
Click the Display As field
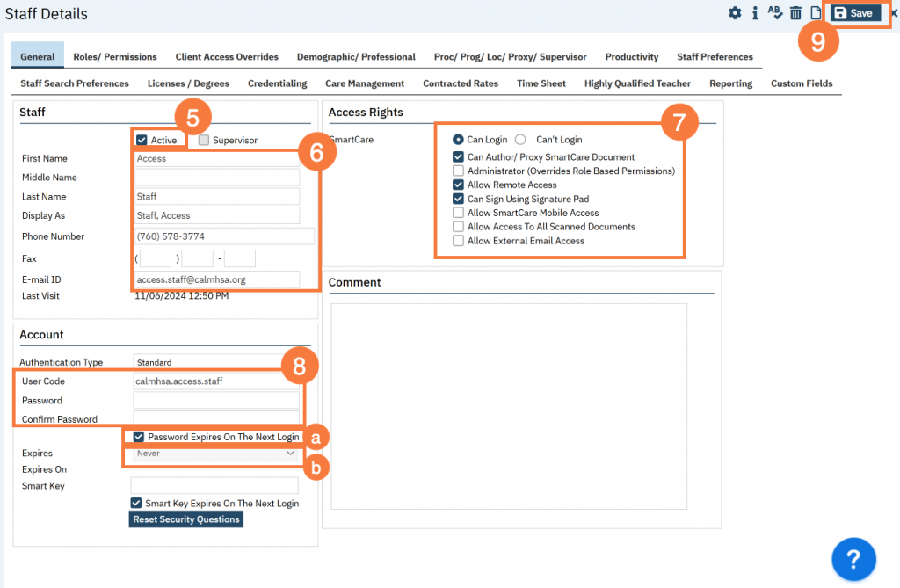tap(216, 215)
